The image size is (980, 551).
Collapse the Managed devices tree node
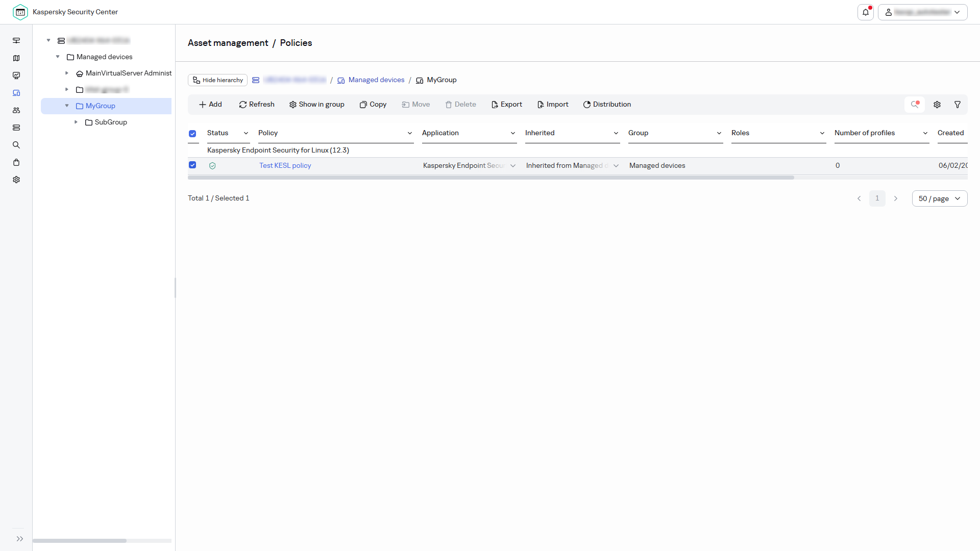click(58, 57)
